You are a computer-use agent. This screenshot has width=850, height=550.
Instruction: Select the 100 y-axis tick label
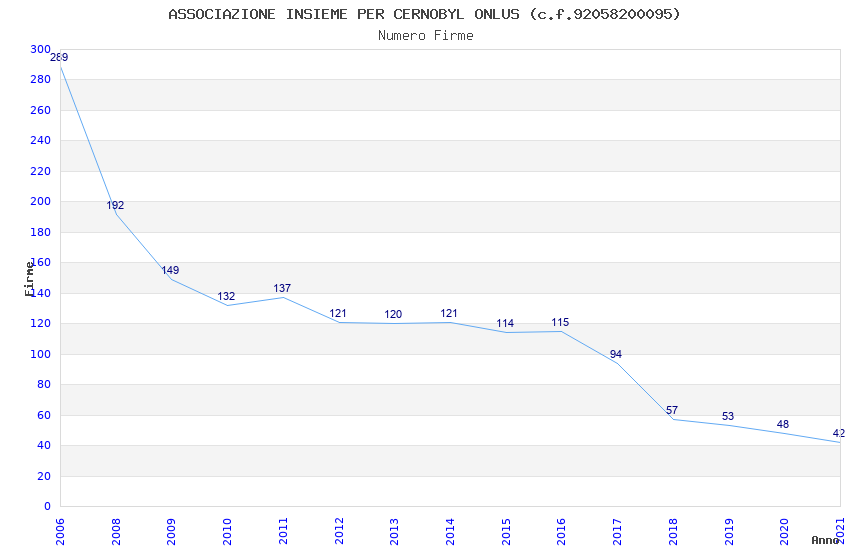point(41,354)
